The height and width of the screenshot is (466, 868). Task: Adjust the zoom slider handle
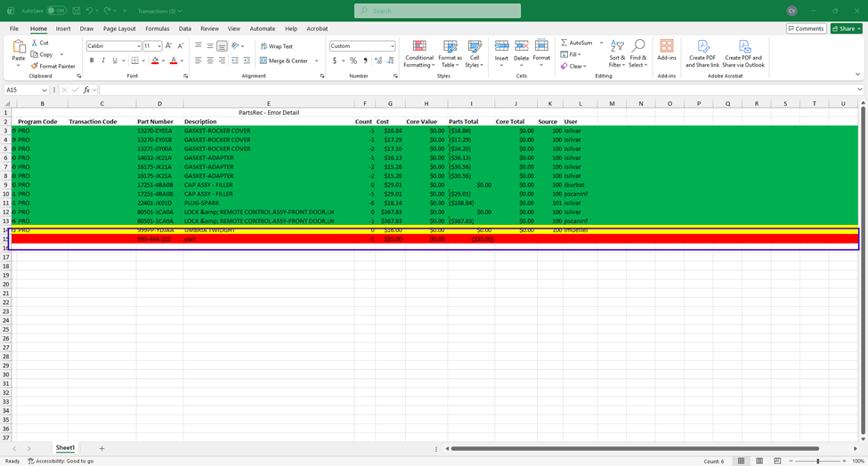pos(818,461)
